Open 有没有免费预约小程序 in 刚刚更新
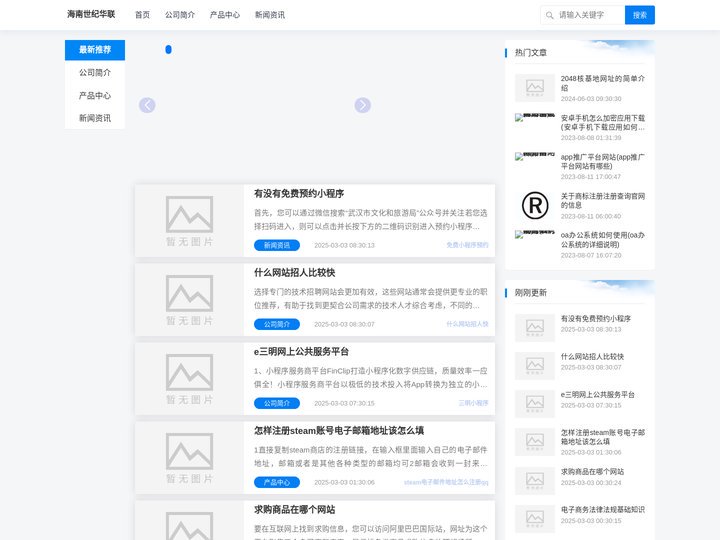This screenshot has height=540, width=720. coord(596,319)
